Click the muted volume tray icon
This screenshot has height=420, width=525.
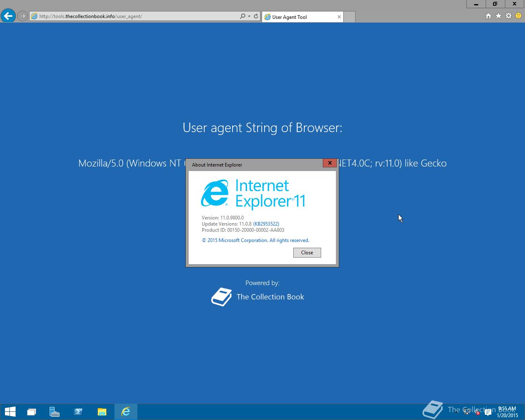pyautogui.click(x=477, y=412)
